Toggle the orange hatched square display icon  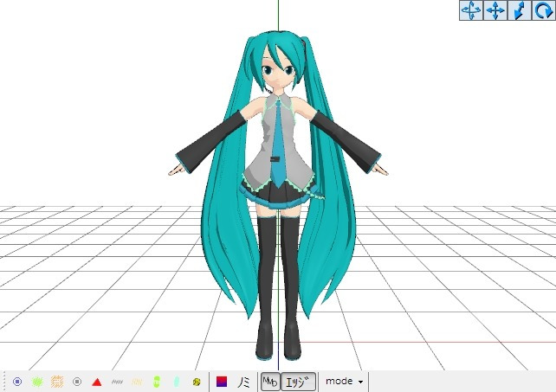57,382
